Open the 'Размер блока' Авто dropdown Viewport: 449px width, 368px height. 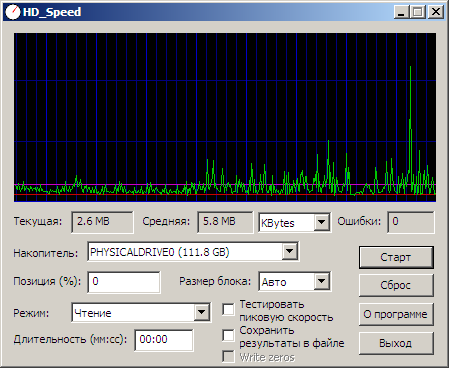point(322,281)
